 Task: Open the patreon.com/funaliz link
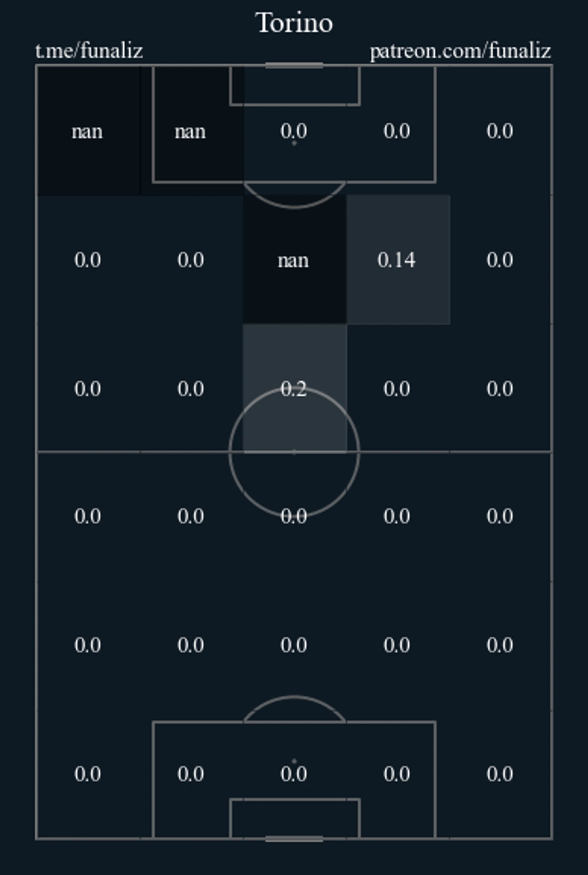pos(460,51)
